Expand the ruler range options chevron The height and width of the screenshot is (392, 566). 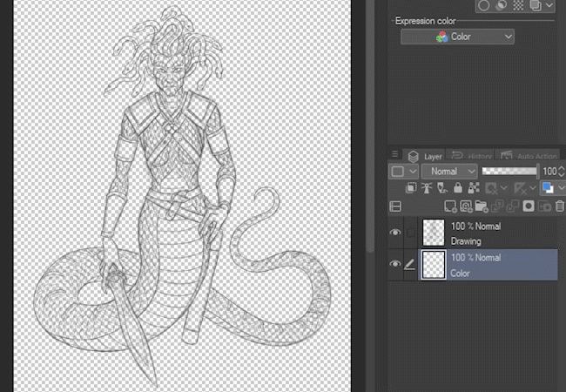(x=532, y=188)
